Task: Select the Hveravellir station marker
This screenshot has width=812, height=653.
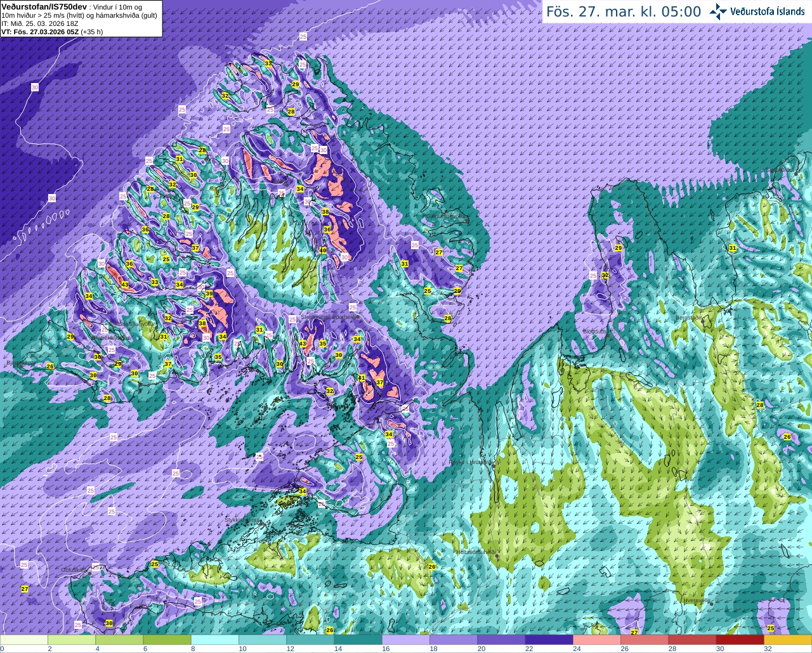Action: tap(712, 604)
